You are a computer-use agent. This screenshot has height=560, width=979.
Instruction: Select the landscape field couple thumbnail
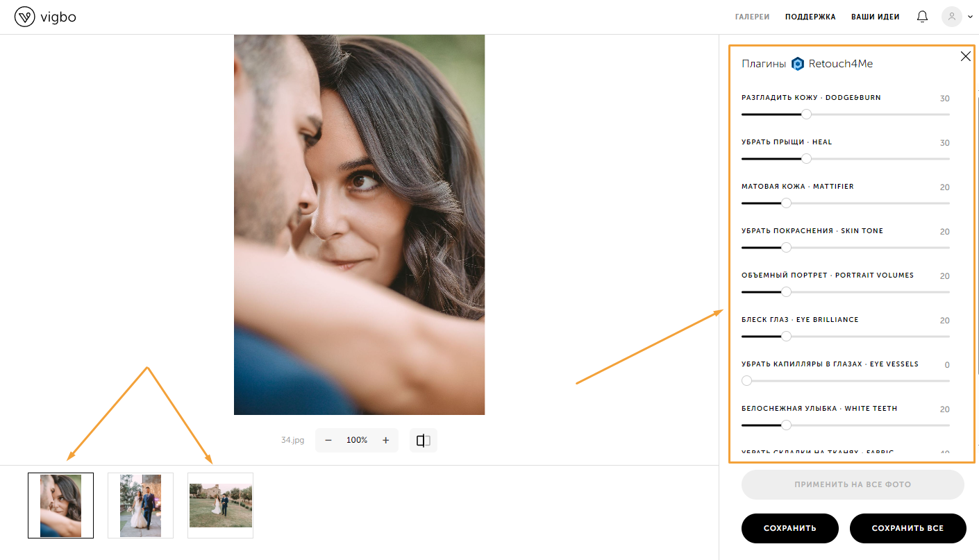pyautogui.click(x=220, y=505)
